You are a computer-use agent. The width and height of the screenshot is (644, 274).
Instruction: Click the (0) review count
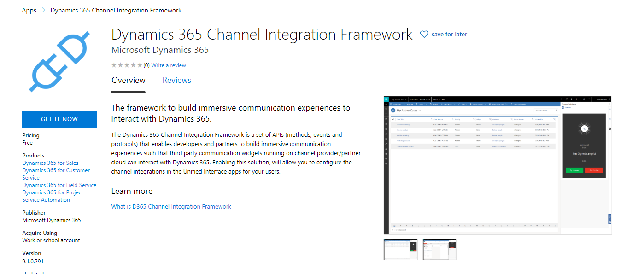click(x=146, y=65)
